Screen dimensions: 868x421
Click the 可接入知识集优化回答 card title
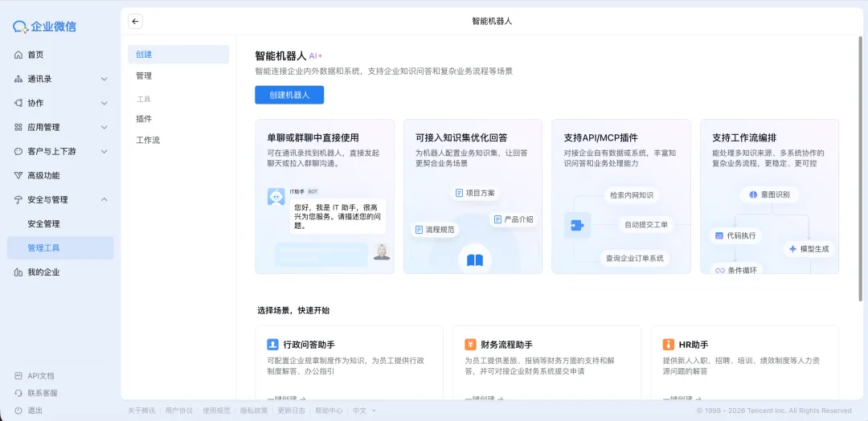(461, 137)
